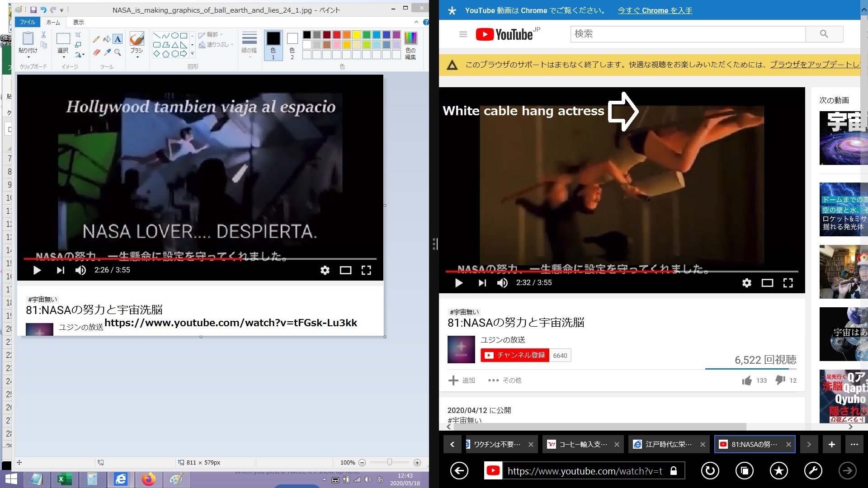Choose the 選択 rectangle selection tool
Viewport: 868px width, 488px height.
63,39
